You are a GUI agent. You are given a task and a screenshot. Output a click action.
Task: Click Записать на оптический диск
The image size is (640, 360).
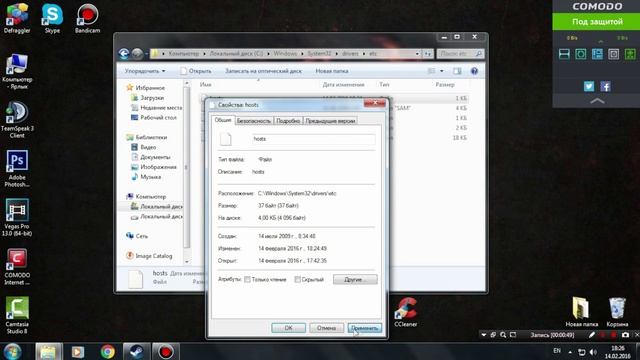[263, 71]
